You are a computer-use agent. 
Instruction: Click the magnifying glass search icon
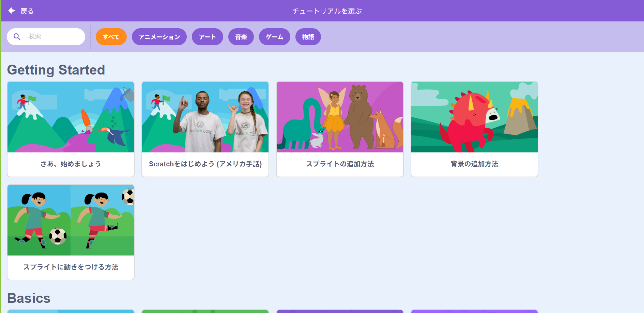pyautogui.click(x=17, y=37)
